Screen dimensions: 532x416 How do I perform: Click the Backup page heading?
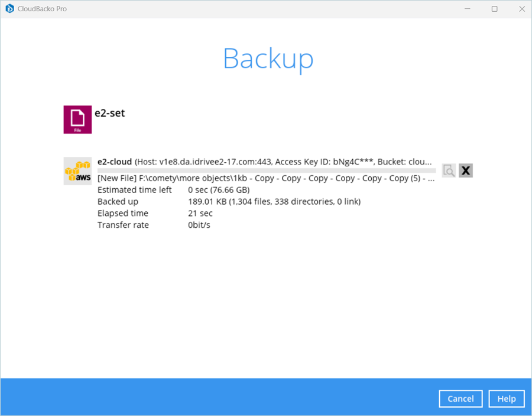tap(268, 59)
